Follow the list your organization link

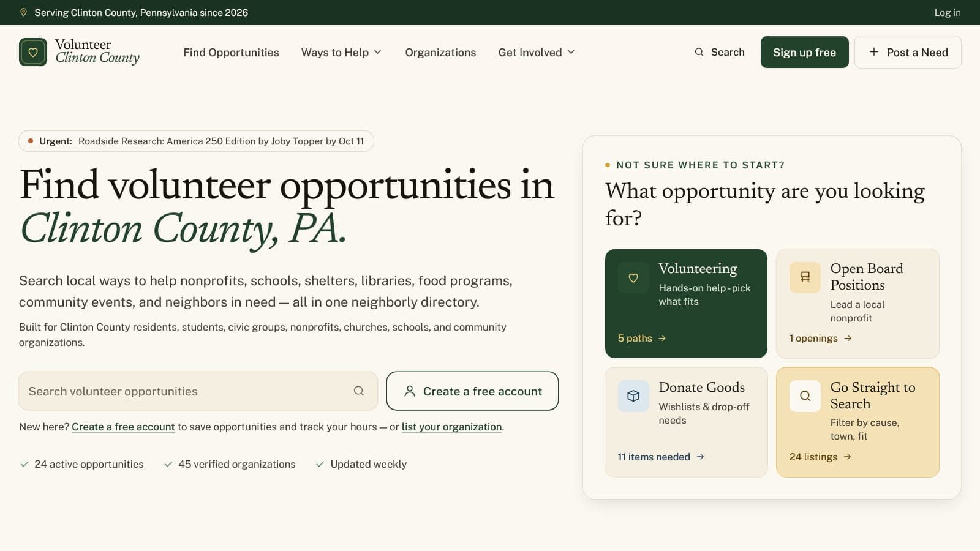(451, 427)
